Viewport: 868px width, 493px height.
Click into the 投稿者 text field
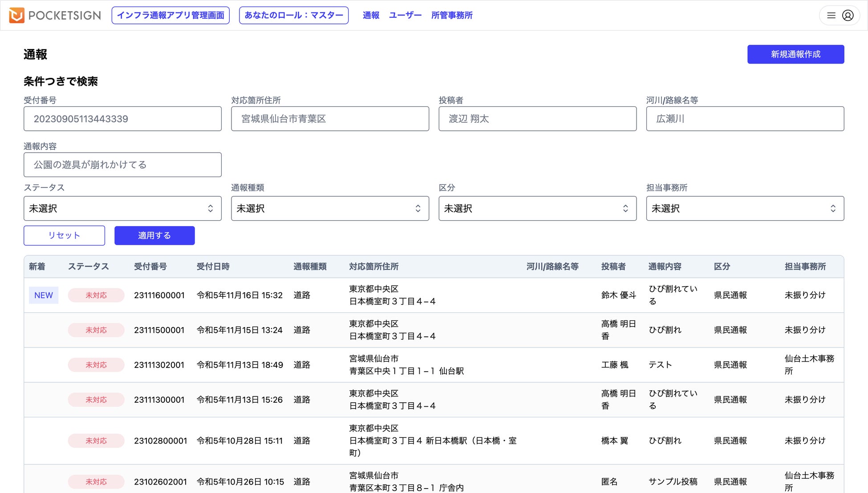[537, 119]
